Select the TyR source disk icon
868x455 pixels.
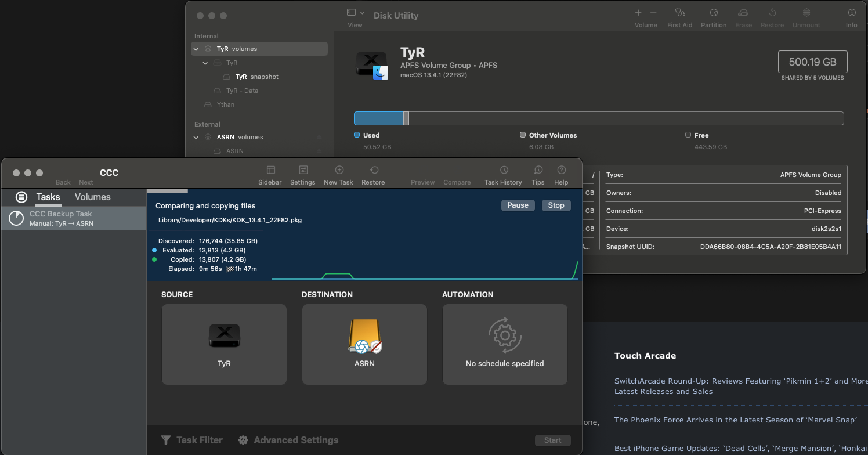tap(224, 337)
